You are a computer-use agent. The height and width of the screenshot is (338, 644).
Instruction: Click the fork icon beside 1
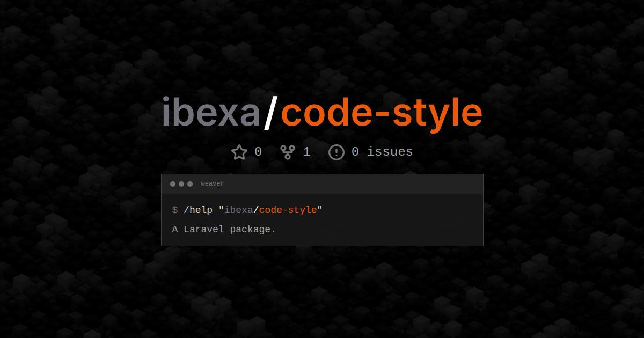[288, 152]
